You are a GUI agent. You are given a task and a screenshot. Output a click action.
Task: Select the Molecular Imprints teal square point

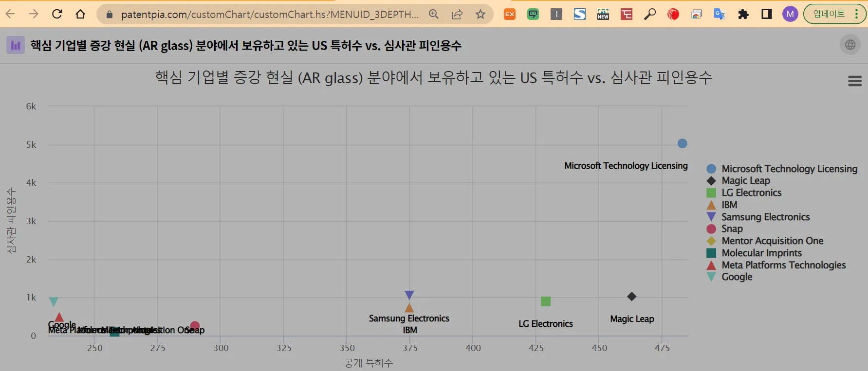(114, 332)
